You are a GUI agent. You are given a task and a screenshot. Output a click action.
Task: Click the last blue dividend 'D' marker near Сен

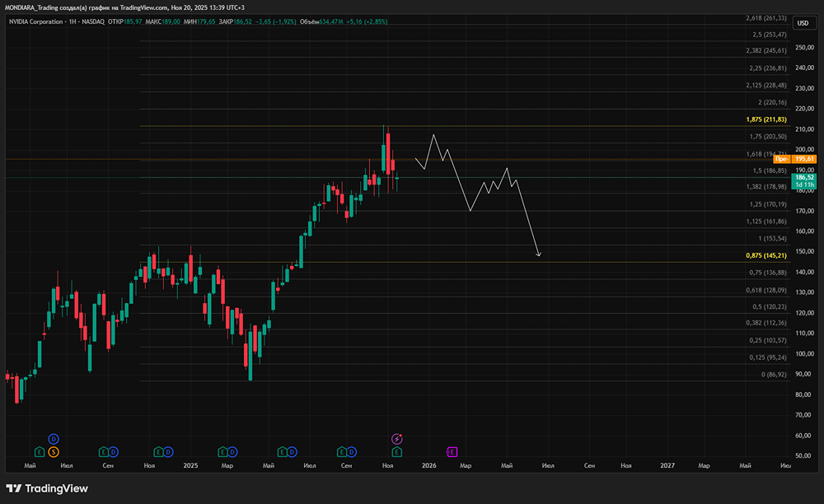(352, 451)
